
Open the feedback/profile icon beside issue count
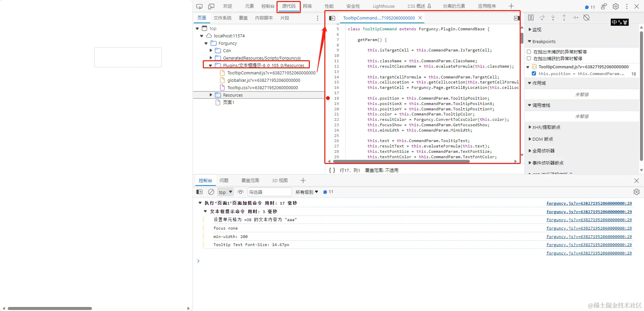(x=604, y=6)
